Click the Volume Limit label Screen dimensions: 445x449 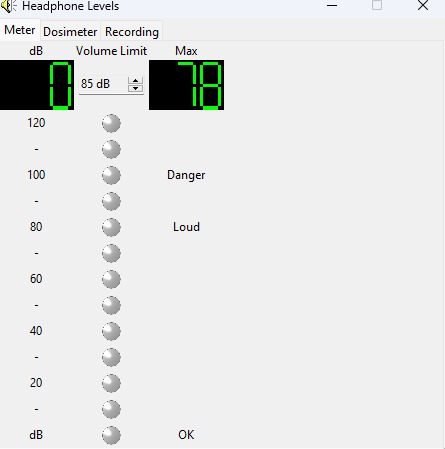(x=111, y=51)
